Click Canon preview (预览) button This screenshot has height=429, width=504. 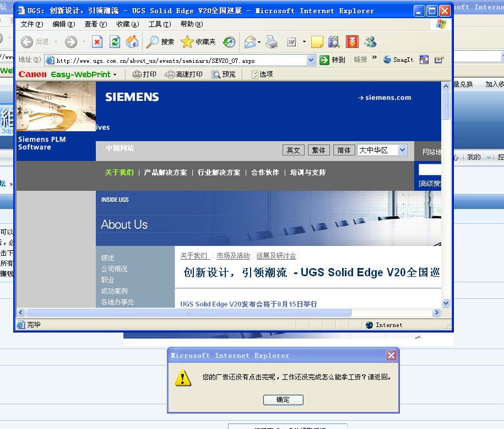224,74
